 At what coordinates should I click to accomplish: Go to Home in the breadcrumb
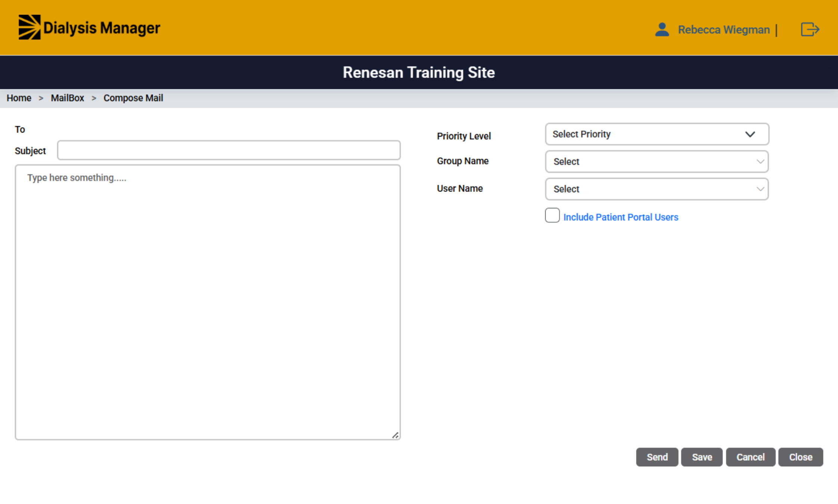(19, 98)
